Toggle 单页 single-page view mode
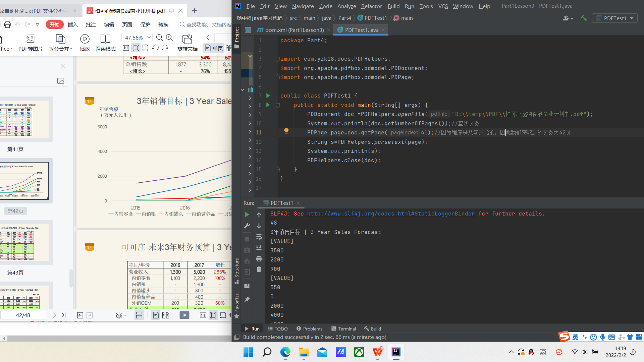The image size is (644, 362). pos(214,48)
